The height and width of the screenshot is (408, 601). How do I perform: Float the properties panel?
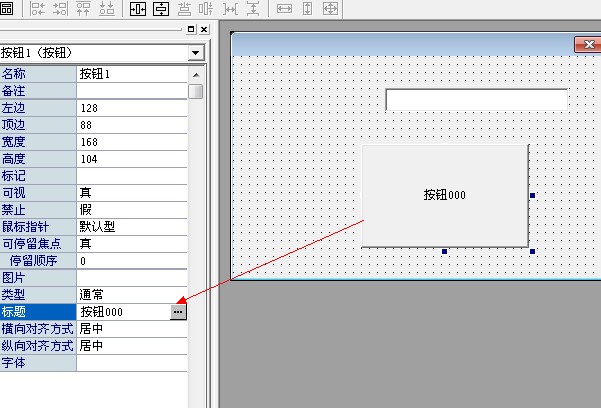191,30
